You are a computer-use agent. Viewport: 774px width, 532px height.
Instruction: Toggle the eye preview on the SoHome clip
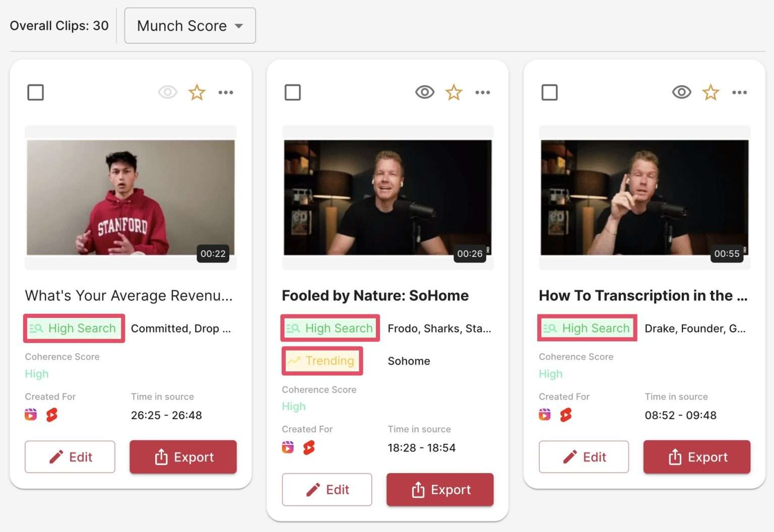pos(425,92)
